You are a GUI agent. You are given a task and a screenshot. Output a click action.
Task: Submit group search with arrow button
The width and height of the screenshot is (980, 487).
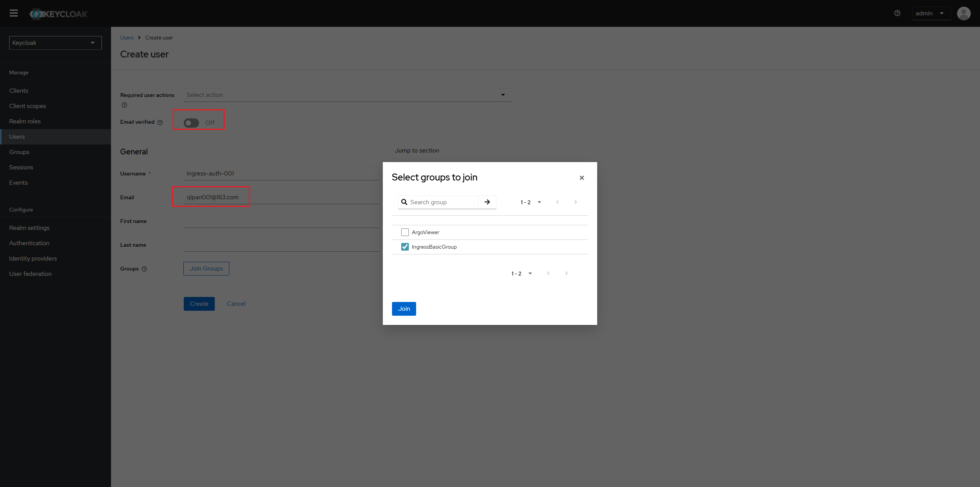[x=487, y=202]
